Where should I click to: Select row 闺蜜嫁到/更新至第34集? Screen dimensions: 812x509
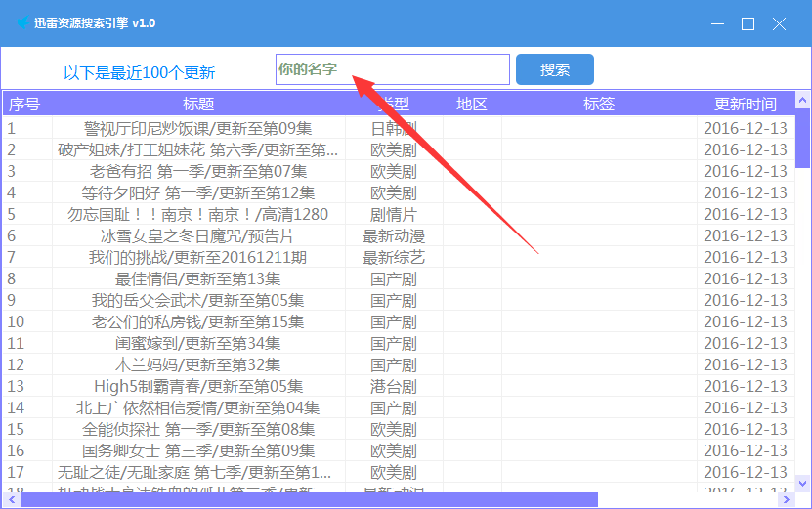pyautogui.click(x=399, y=343)
